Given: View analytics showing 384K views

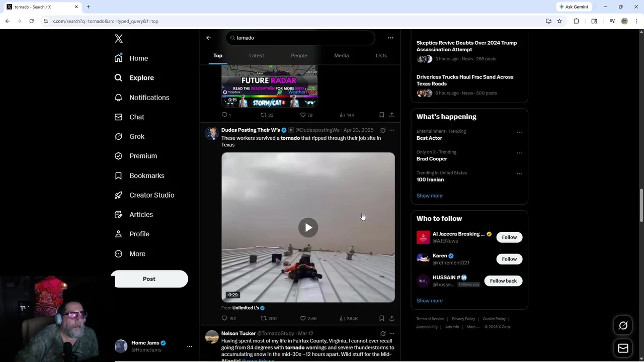Looking at the screenshot, I should [349, 318].
